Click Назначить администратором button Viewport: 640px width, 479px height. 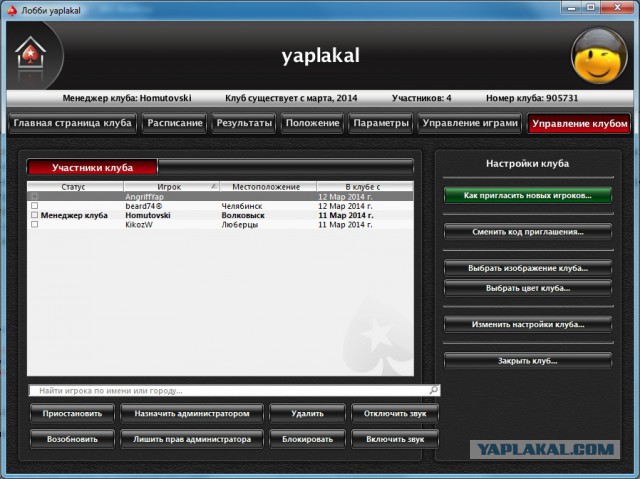pyautogui.click(x=192, y=413)
